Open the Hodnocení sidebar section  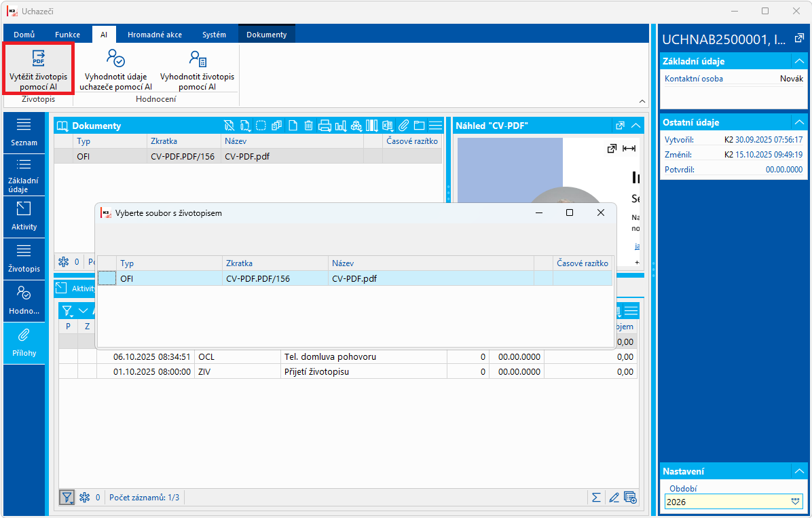pos(24,301)
